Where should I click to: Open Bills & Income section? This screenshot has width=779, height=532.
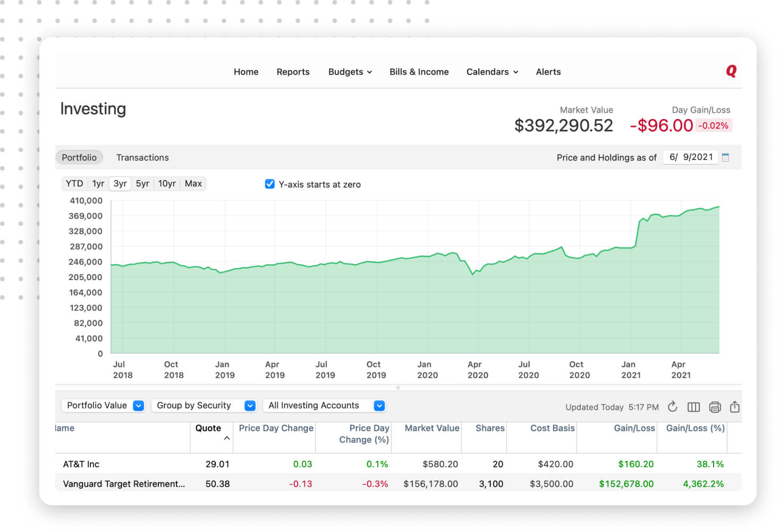click(419, 72)
